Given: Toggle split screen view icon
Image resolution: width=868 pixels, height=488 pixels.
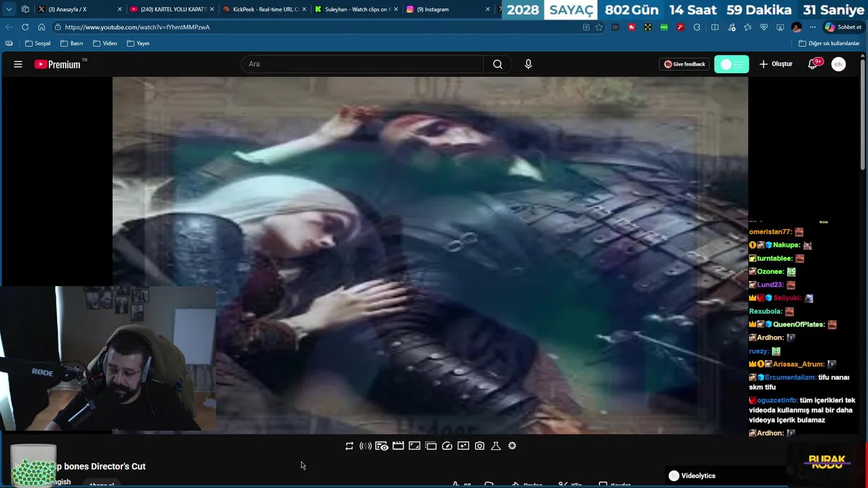Looking at the screenshot, I should (715, 27).
